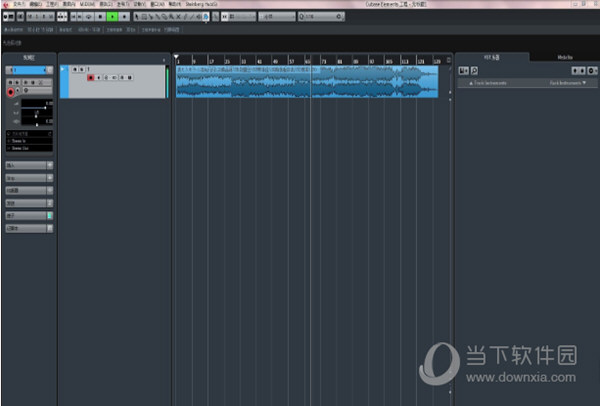The image size is (600, 406).
Task: Toggle the cyan bypass indicator in the Inspector sections
Action: pyautogui.click(x=50, y=215)
